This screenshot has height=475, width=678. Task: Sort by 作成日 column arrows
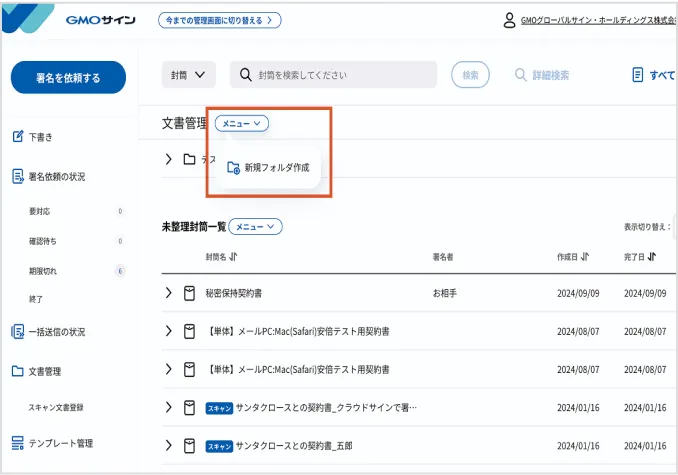(585, 257)
